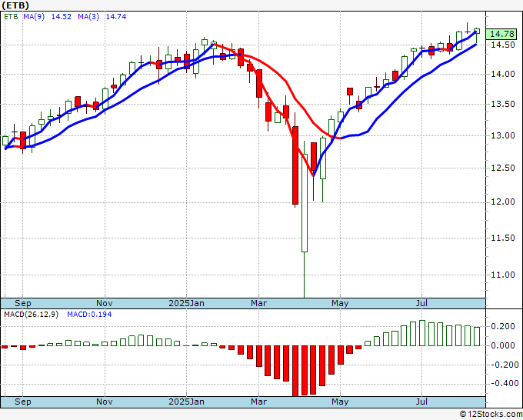Image resolution: width=523 pixels, height=420 pixels.
Task: Click Sep on the MACD date axis
Action: (x=23, y=402)
